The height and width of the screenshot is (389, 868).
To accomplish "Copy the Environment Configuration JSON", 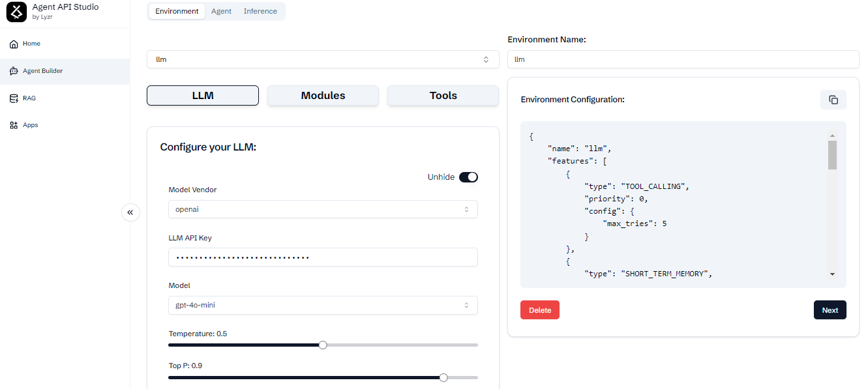I will pos(833,99).
